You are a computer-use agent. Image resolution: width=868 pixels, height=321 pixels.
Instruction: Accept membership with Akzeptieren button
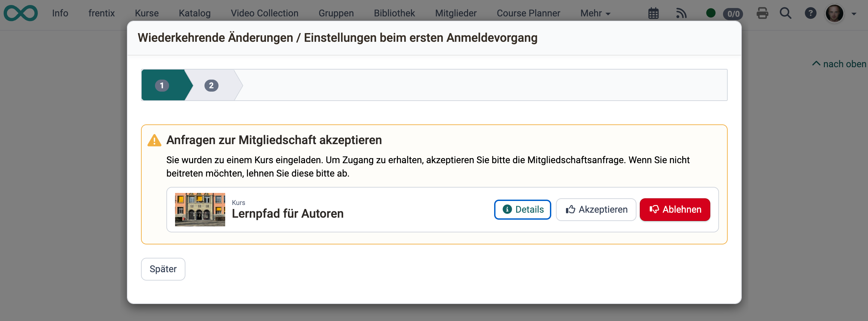pyautogui.click(x=596, y=209)
